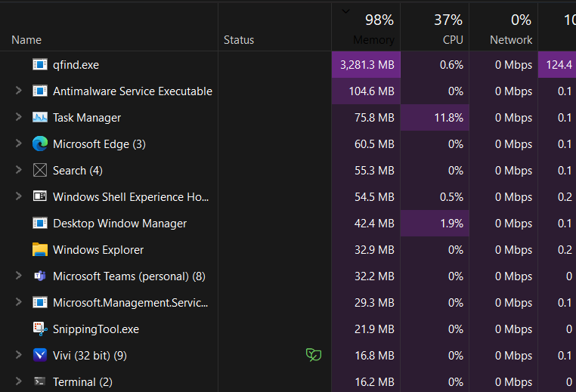576x392 pixels.
Task: Click the green efficiency mode leaf icon
Action: [314, 354]
